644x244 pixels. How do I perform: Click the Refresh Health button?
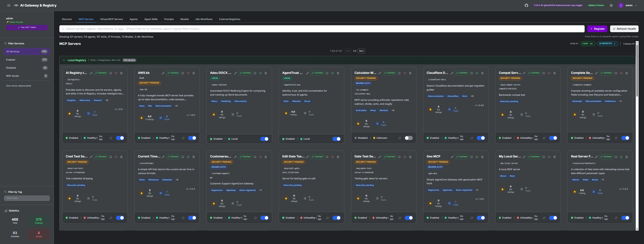pos(624,29)
